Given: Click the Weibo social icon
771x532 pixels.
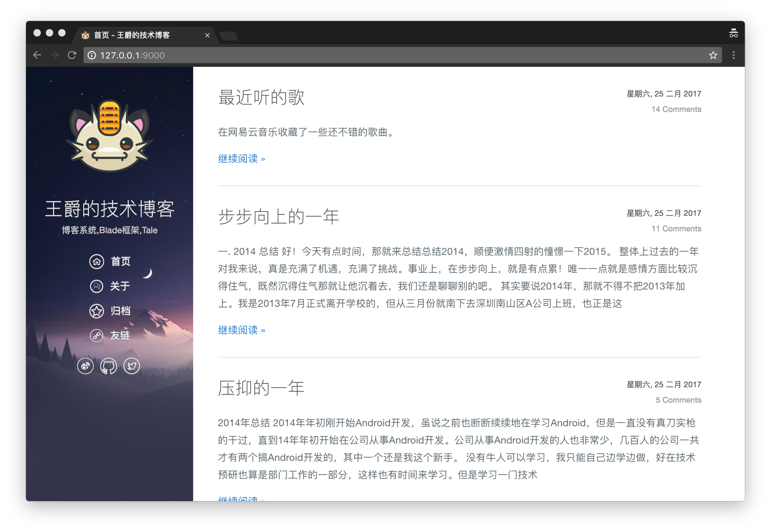Looking at the screenshot, I should tap(85, 366).
